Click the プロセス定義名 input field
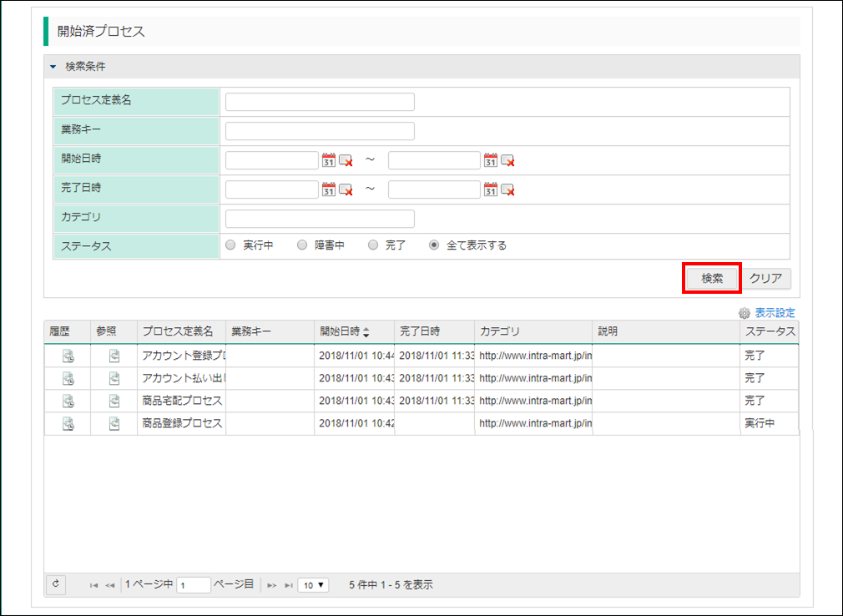The image size is (843, 616). [x=320, y=102]
